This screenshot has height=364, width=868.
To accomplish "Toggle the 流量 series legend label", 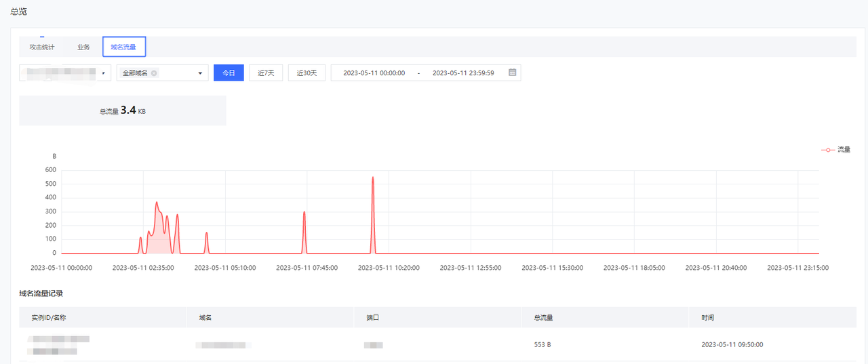I will point(844,150).
